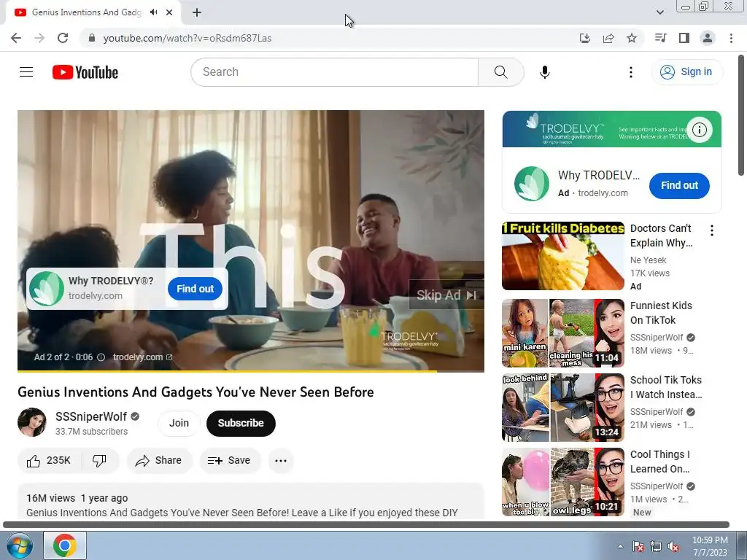The width and height of the screenshot is (747, 560).
Task: Click the muted volume tray icon
Action: click(x=673, y=546)
